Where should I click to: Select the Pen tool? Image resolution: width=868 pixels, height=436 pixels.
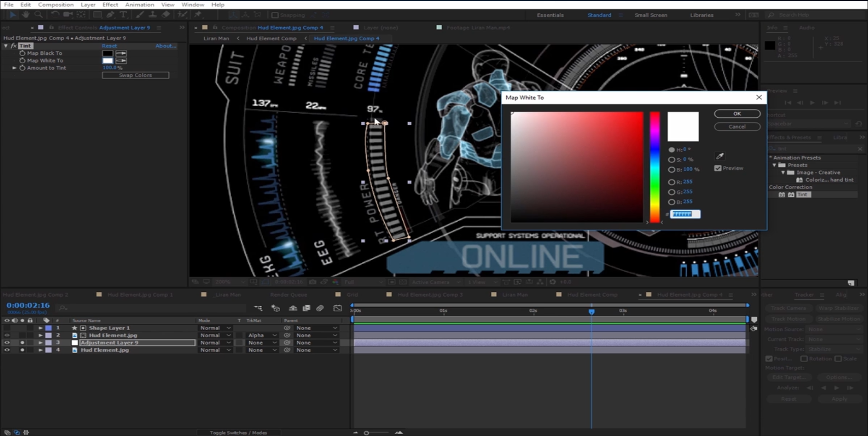pyautogui.click(x=110, y=15)
